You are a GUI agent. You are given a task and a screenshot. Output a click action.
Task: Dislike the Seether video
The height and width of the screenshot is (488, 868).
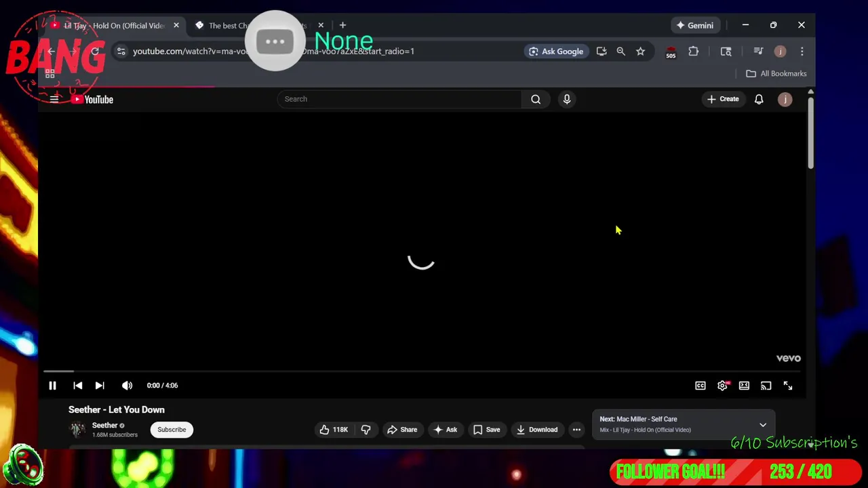pyautogui.click(x=366, y=430)
